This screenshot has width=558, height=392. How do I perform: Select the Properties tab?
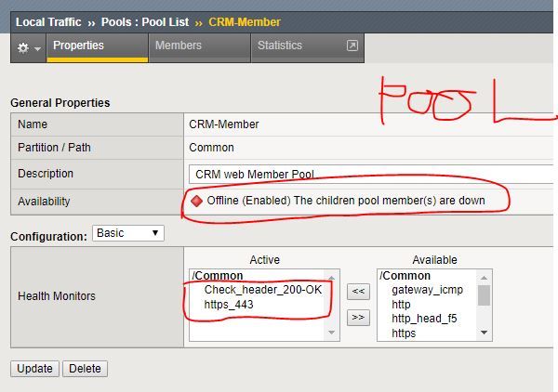click(78, 46)
